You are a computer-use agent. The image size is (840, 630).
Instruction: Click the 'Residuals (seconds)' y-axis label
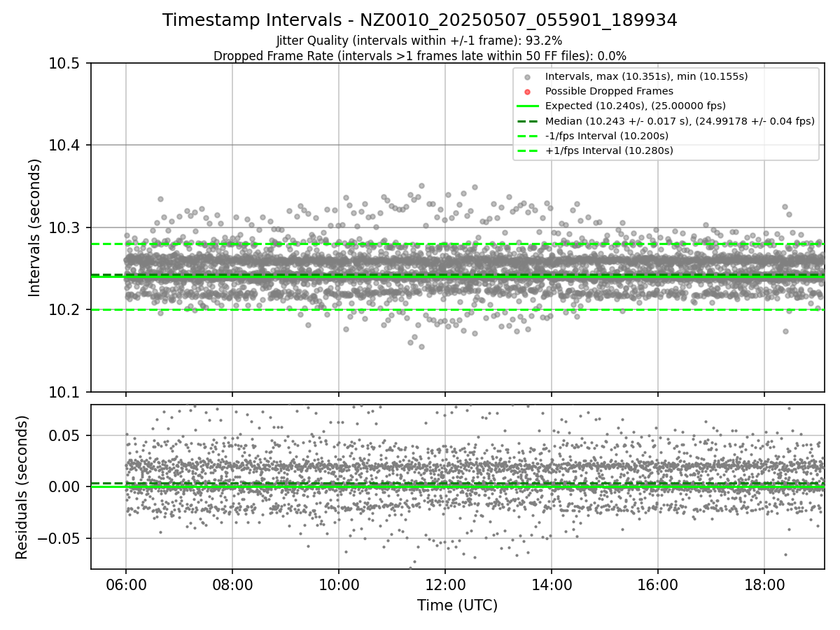pyautogui.click(x=22, y=487)
